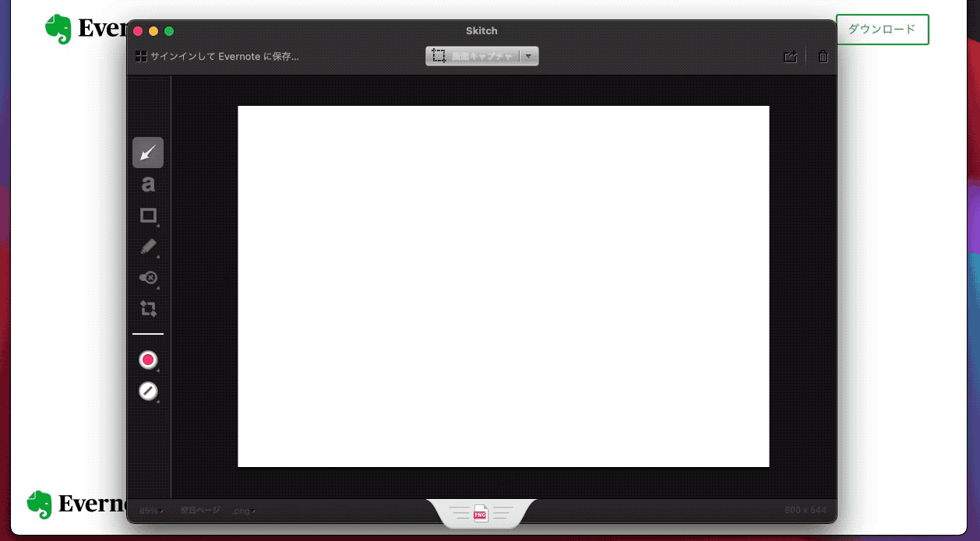Screen dimensions: 980x541
Task: Open the stroke width selector
Action: 148,391
